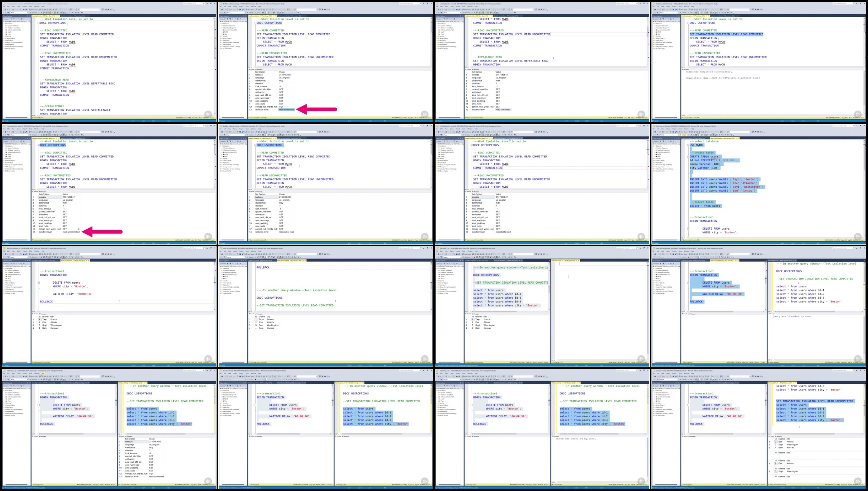
Task: Click the '---SERIALIZABLE' comment line
Action: (52, 106)
